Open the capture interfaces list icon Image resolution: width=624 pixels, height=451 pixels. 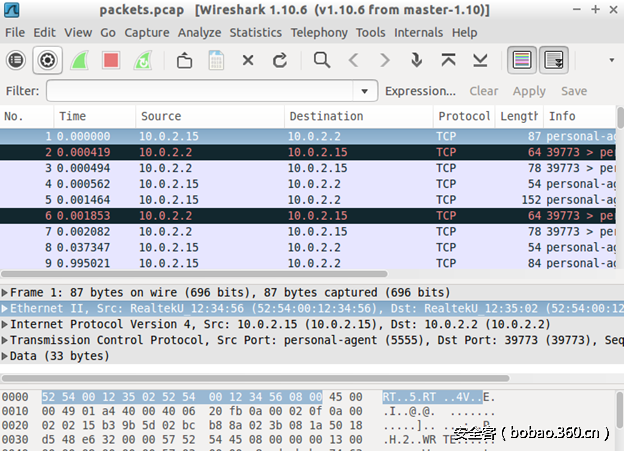tap(16, 60)
